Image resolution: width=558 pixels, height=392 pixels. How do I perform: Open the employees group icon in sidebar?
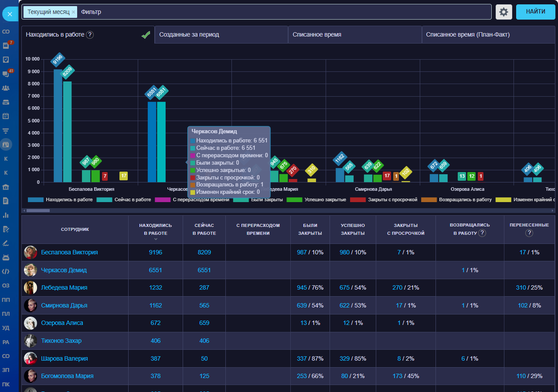pos(6,88)
